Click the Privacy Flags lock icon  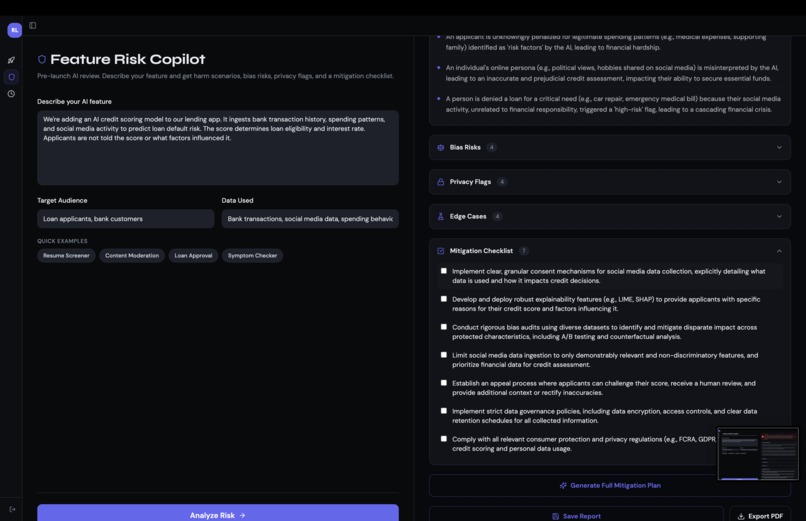click(441, 182)
